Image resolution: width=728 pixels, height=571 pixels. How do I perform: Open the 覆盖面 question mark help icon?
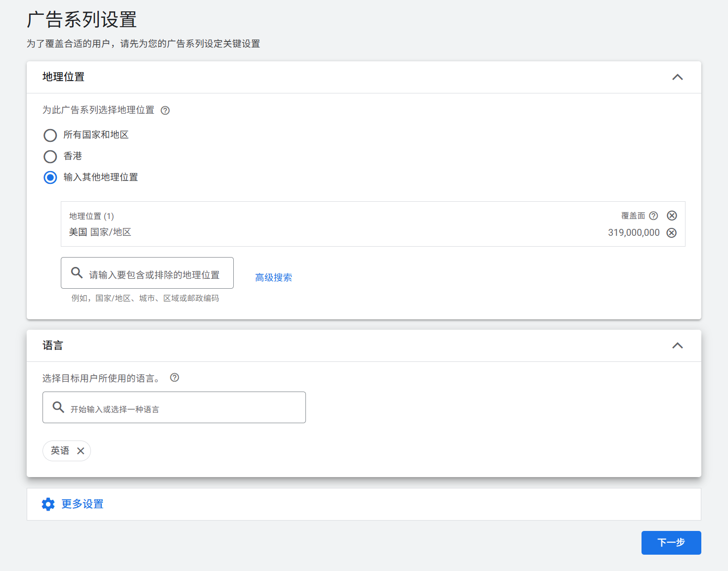click(x=653, y=216)
